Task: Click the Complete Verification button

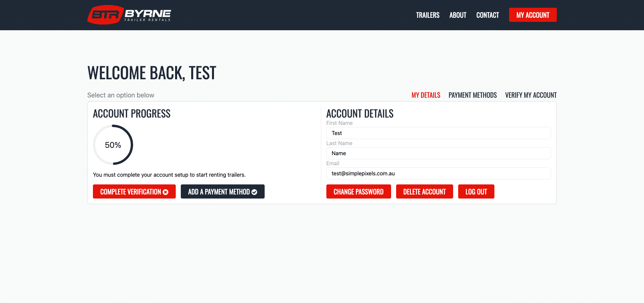Action: tap(130, 191)
